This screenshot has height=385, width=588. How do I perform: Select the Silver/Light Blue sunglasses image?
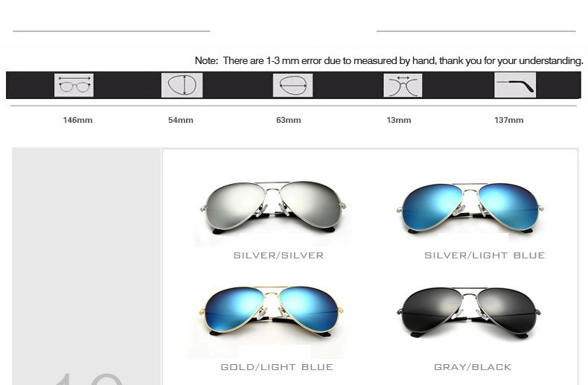[470, 208]
